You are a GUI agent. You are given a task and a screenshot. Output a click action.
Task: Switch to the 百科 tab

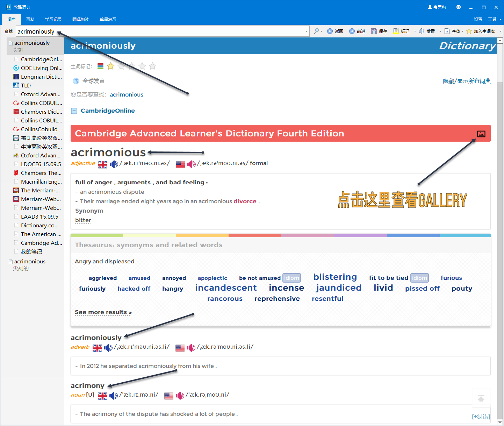[30, 20]
